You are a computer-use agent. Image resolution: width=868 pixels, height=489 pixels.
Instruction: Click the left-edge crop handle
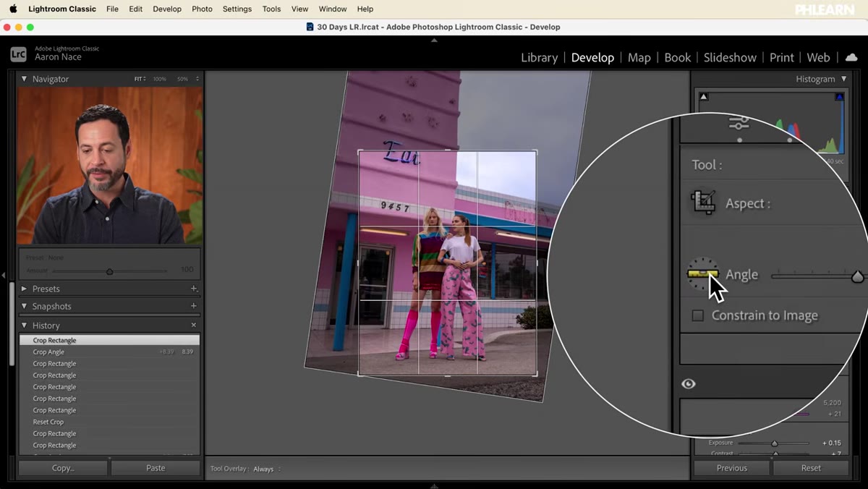359,263
